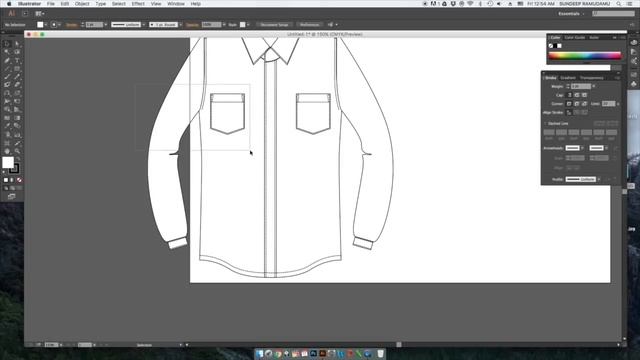
Task: Choose Round Cap in Stroke panel
Action: [577, 95]
